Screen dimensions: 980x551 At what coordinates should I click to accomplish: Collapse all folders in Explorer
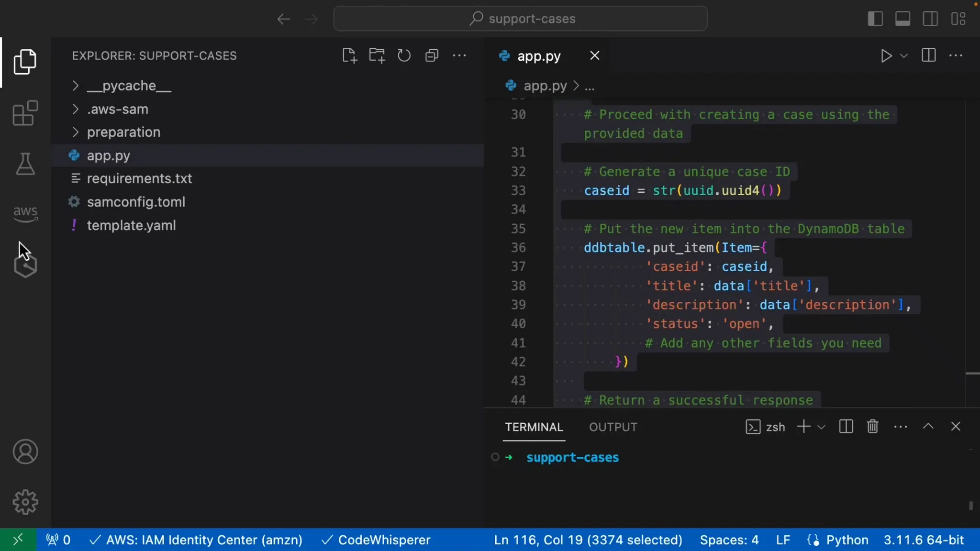(432, 55)
